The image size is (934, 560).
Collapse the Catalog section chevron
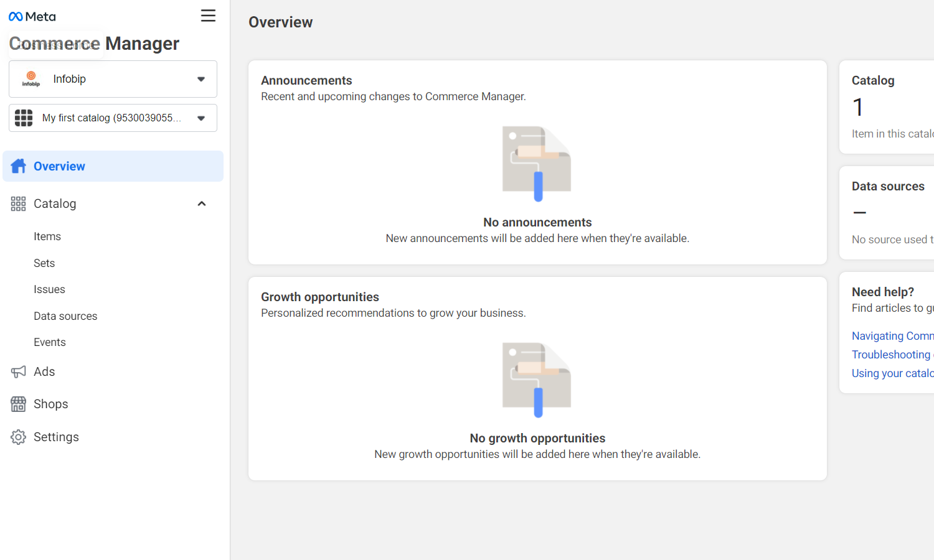pos(201,204)
